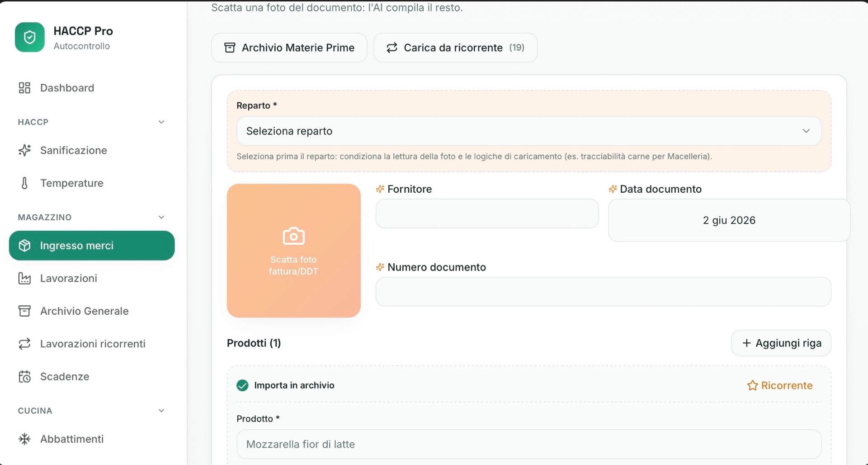Open Abbattimenti in the sidebar

tap(92, 439)
